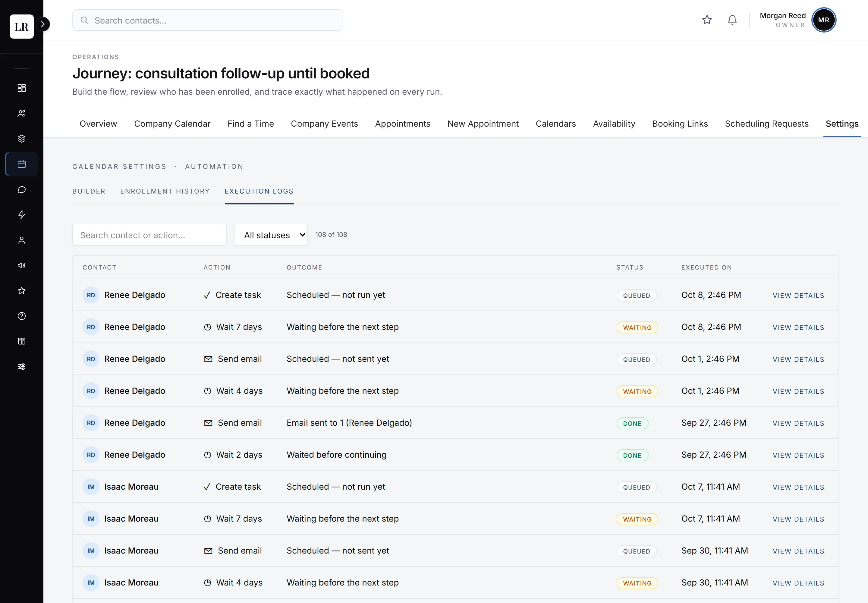View details for Renee Delgado Create task
Screen dimensions: 868x603
point(798,295)
